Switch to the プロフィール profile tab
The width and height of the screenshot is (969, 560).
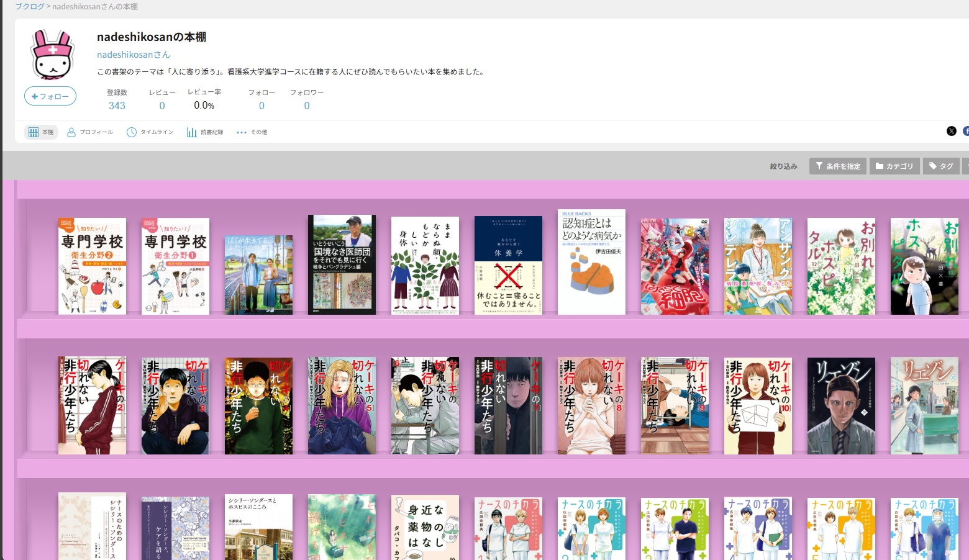click(x=90, y=132)
